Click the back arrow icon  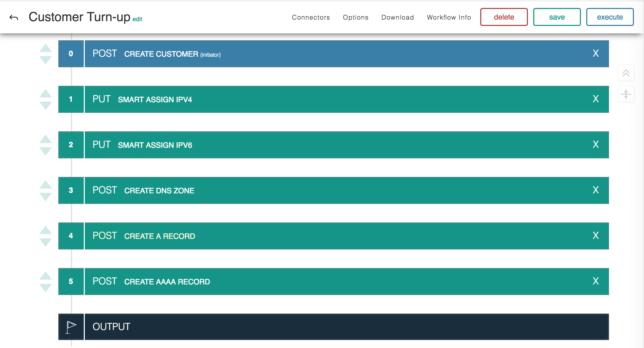[14, 17]
